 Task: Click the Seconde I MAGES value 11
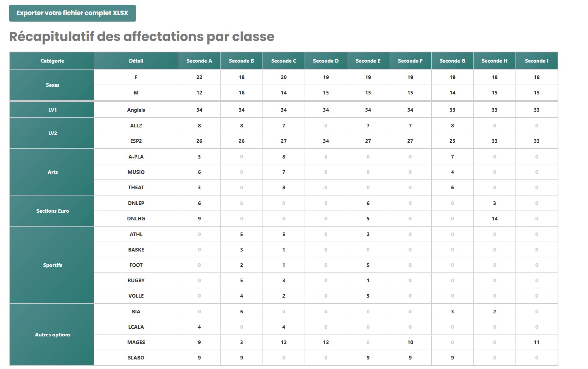pos(536,342)
